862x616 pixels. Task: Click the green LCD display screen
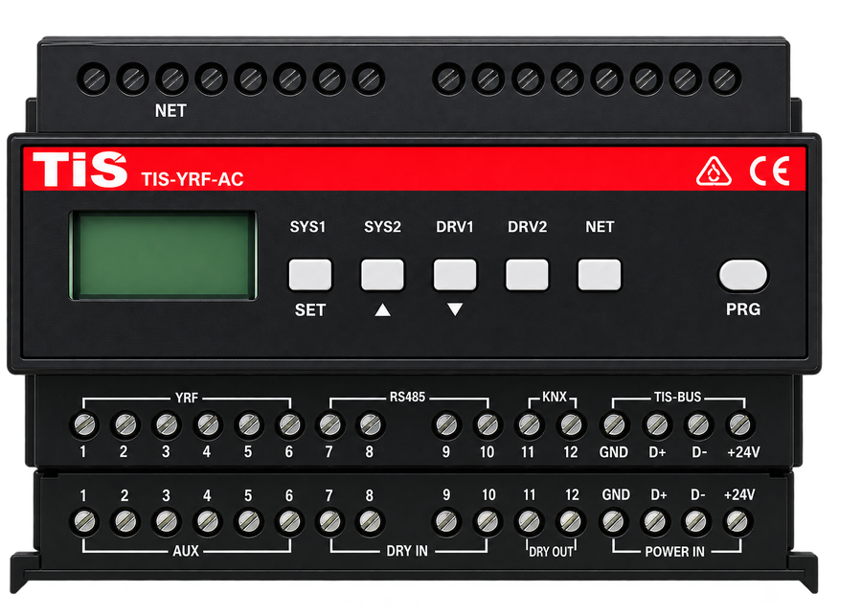pyautogui.click(x=163, y=255)
